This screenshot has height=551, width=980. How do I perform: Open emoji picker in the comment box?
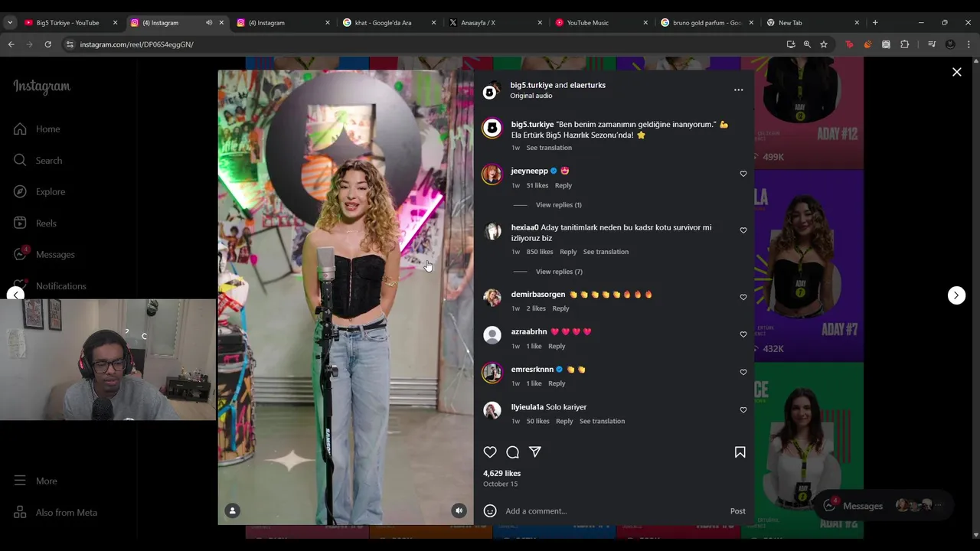click(490, 510)
